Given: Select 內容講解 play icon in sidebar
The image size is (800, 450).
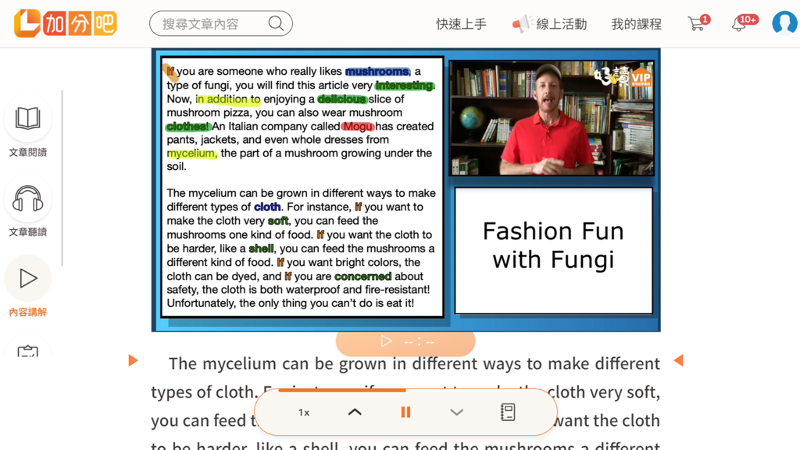Looking at the screenshot, I should click(x=28, y=279).
